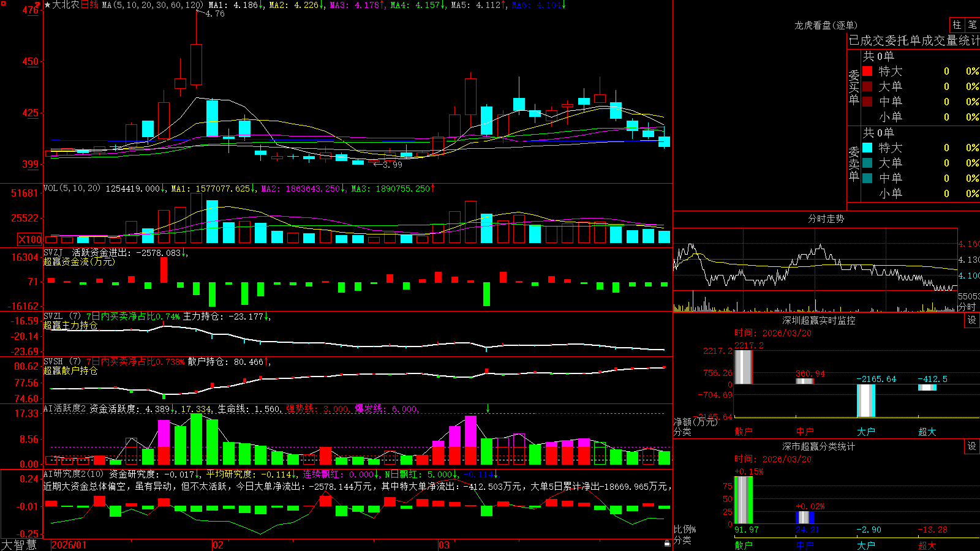Click the star icon beside 大北农
The width and height of the screenshot is (980, 551).
[47, 5]
